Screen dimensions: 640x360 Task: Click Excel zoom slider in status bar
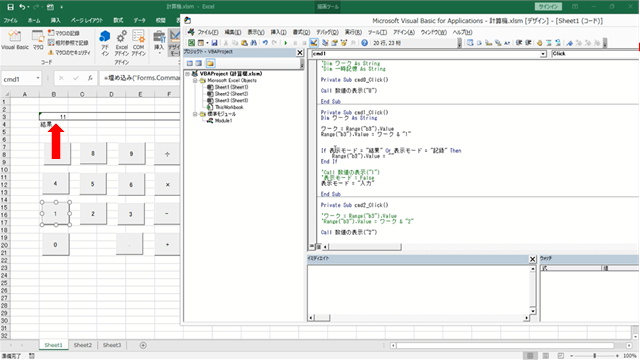[595, 356]
